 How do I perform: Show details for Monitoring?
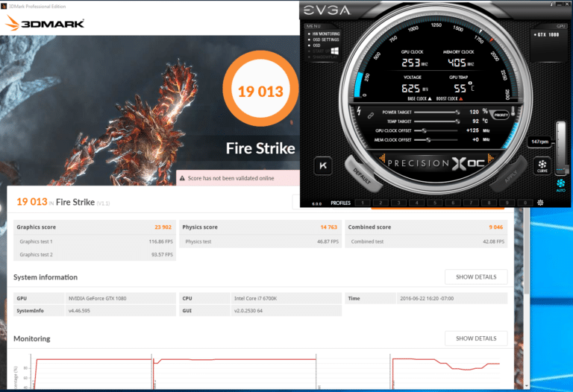(476, 338)
